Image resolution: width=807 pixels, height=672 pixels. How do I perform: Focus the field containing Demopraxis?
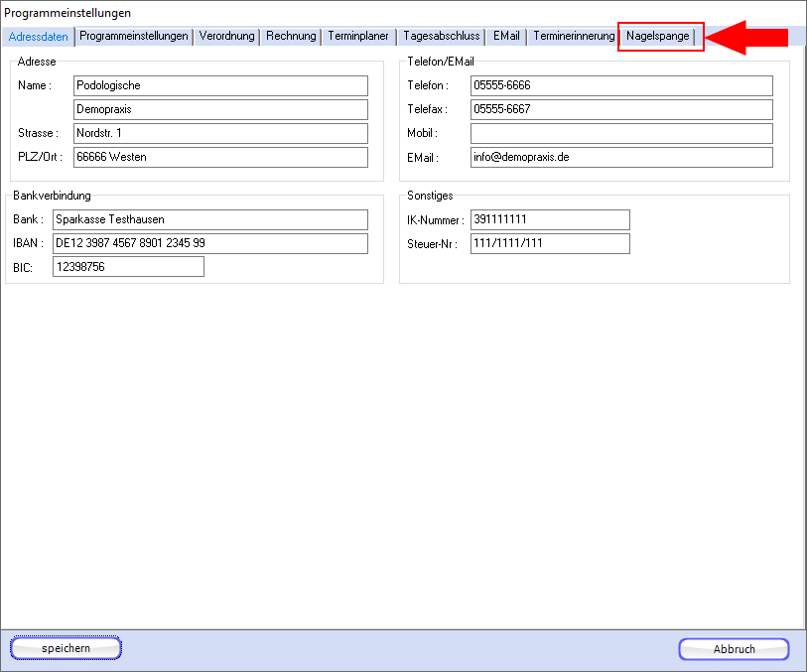click(x=220, y=109)
